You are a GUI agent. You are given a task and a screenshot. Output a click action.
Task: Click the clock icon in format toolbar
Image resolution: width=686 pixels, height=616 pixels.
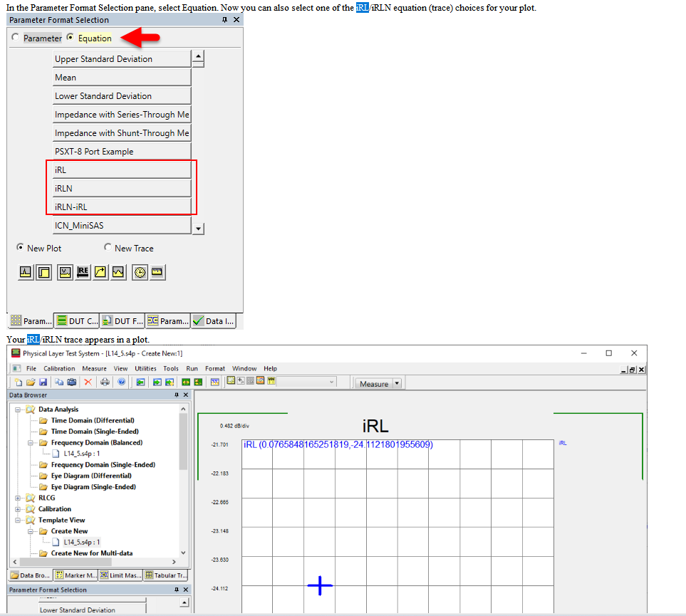(x=140, y=272)
